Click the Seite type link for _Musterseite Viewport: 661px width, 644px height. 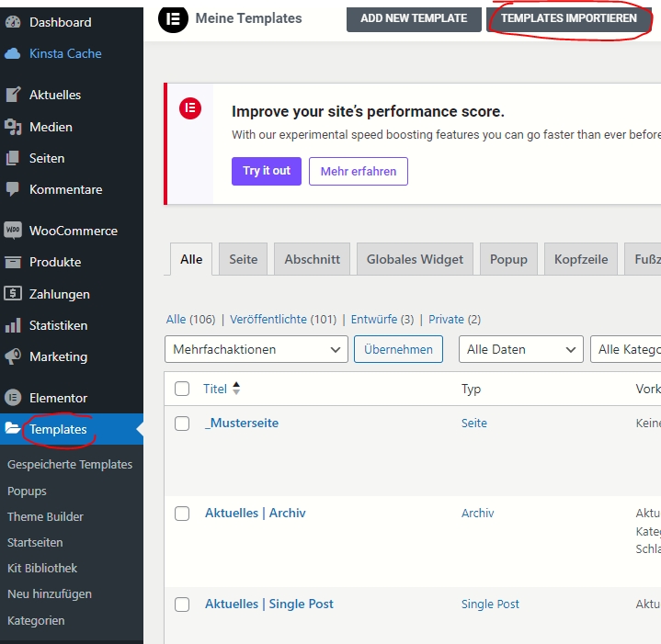click(473, 423)
